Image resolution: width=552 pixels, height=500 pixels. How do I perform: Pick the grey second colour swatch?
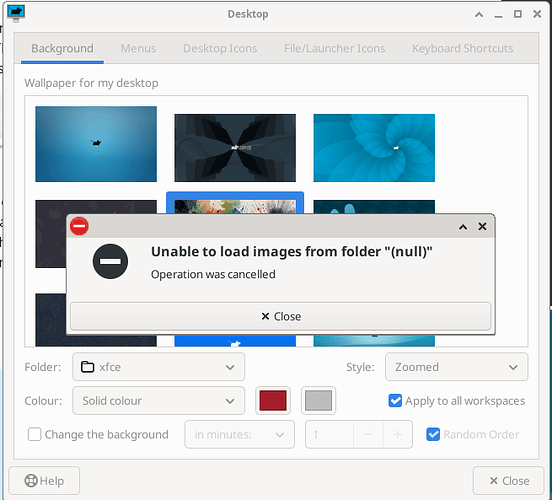pos(318,401)
